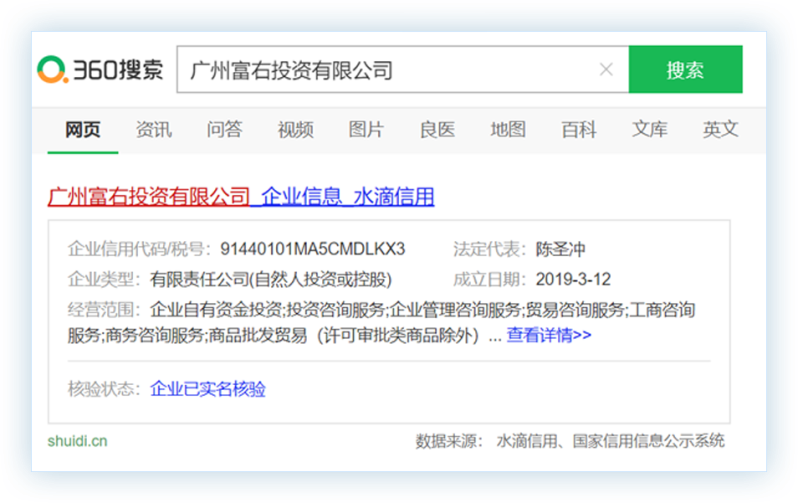Open the 图片 tab
The image size is (798, 503).
[x=366, y=130]
